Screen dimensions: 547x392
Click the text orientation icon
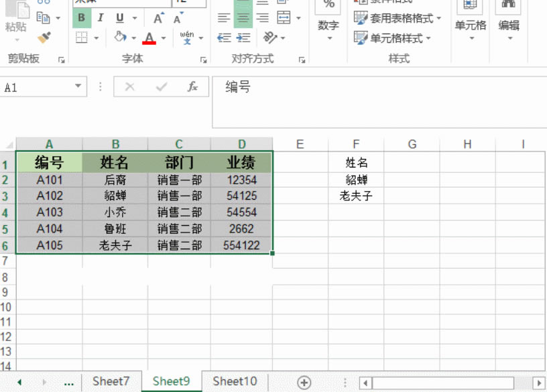pyautogui.click(x=270, y=38)
